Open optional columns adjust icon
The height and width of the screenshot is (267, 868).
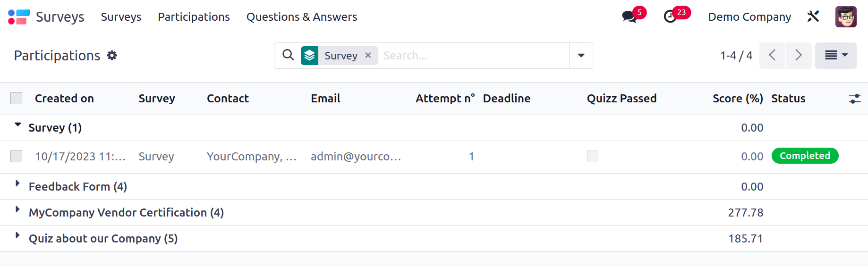click(x=854, y=99)
